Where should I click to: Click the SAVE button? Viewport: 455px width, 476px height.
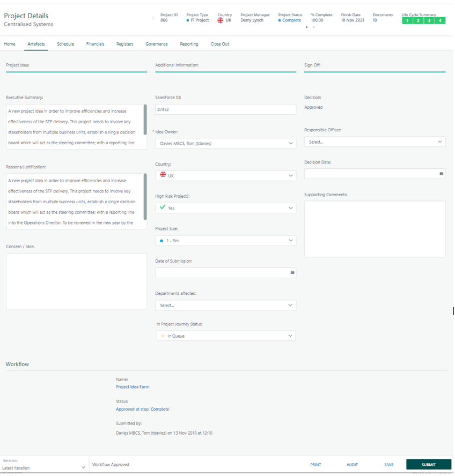pos(389,465)
